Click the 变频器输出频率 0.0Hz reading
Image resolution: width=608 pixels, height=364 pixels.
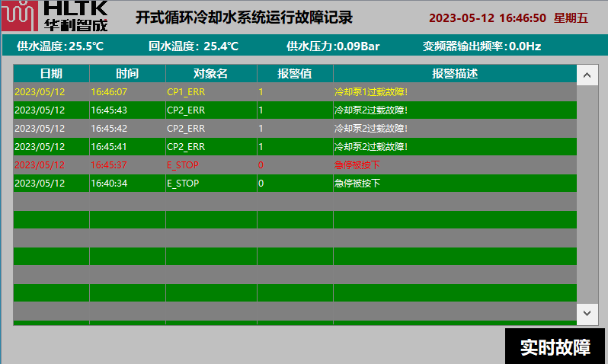(482, 46)
